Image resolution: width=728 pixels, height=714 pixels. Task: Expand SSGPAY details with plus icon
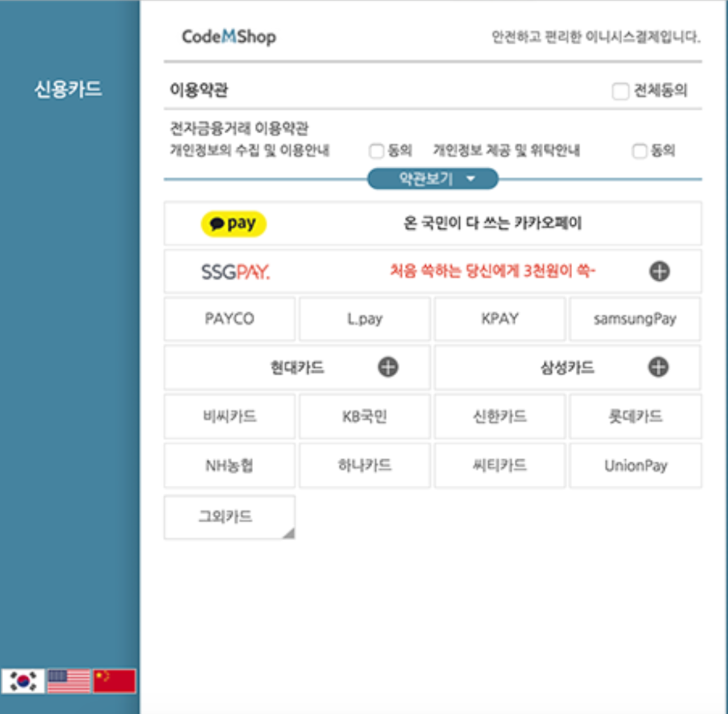point(659,271)
